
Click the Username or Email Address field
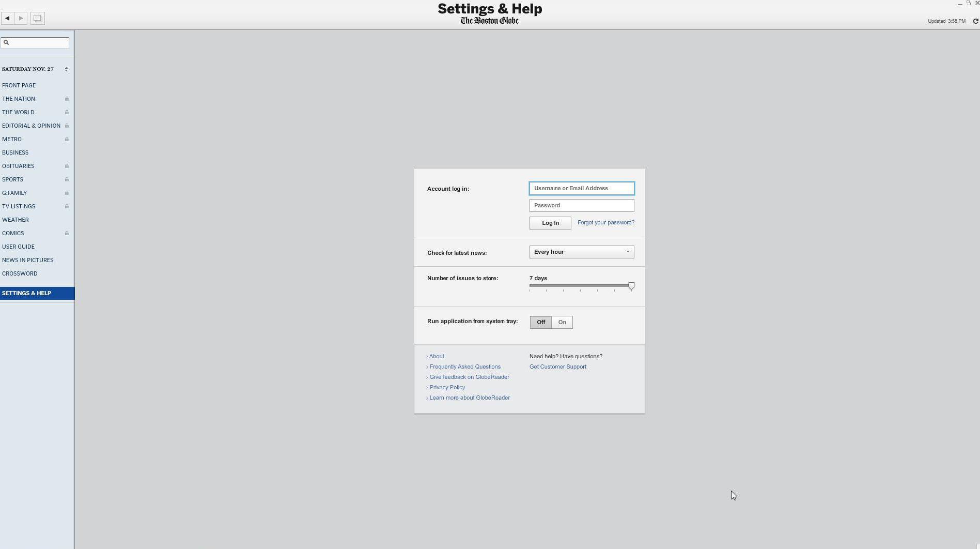[582, 188]
